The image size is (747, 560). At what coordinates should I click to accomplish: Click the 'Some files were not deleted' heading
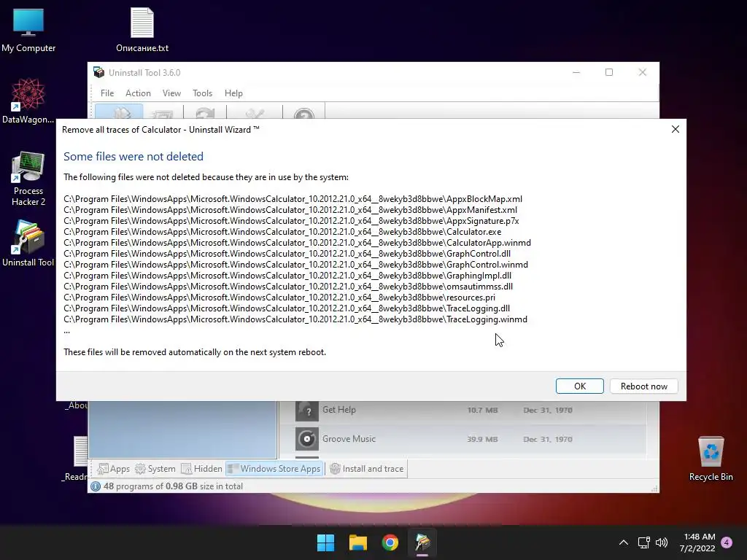coord(133,157)
